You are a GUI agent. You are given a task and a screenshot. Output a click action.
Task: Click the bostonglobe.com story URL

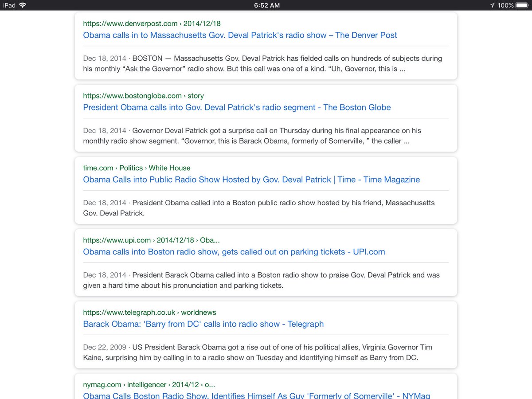(x=143, y=96)
